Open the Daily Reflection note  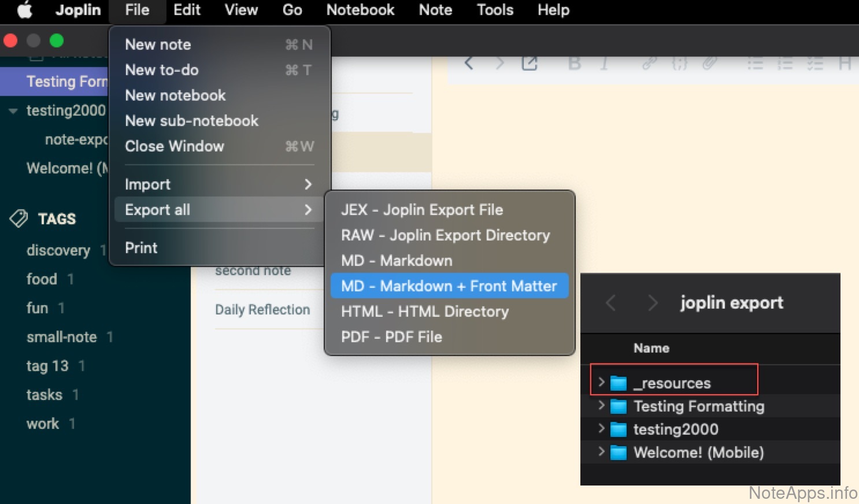pyautogui.click(x=262, y=310)
